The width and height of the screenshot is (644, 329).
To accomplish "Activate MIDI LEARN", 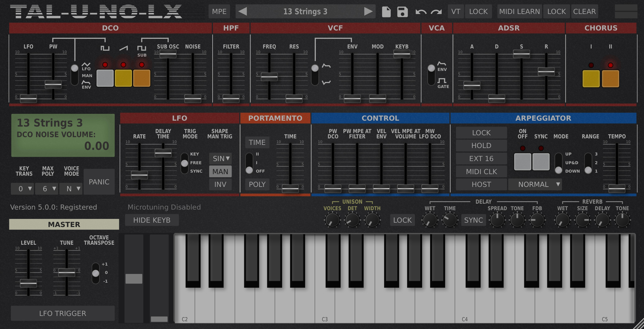I will click(519, 12).
